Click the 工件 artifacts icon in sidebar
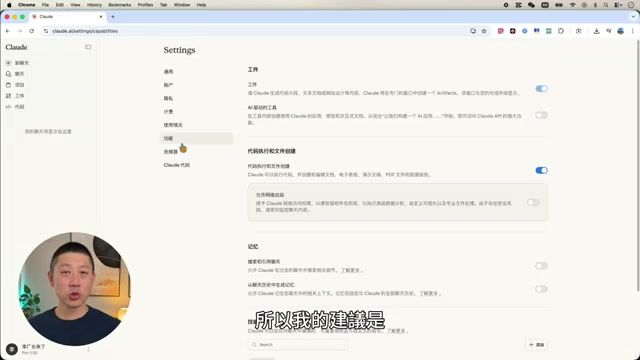This screenshot has width=640, height=360. coord(9,96)
